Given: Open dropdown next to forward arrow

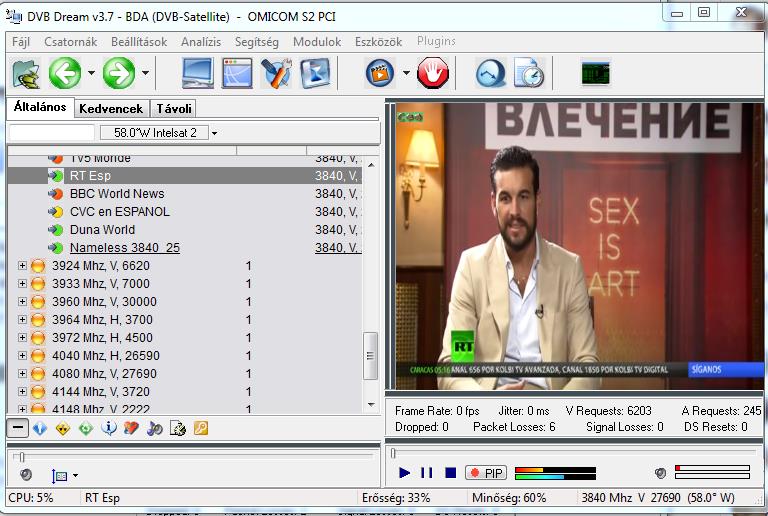Looking at the screenshot, I should pos(145,73).
